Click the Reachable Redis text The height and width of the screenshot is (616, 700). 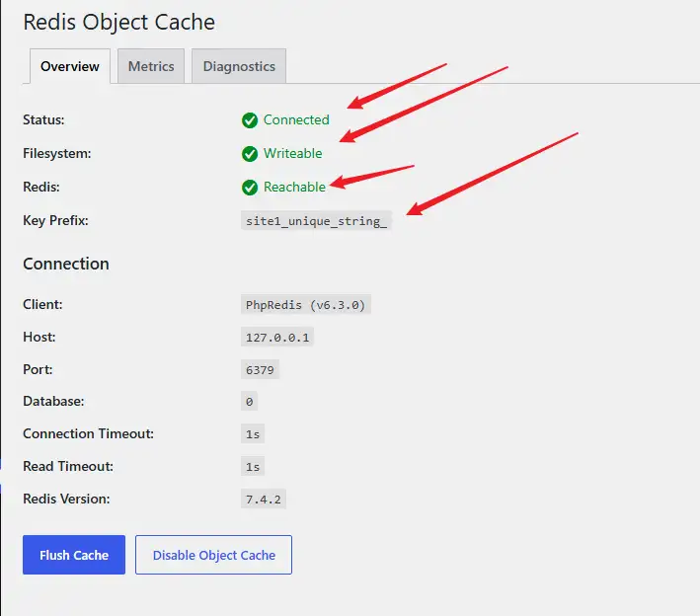coord(294,187)
